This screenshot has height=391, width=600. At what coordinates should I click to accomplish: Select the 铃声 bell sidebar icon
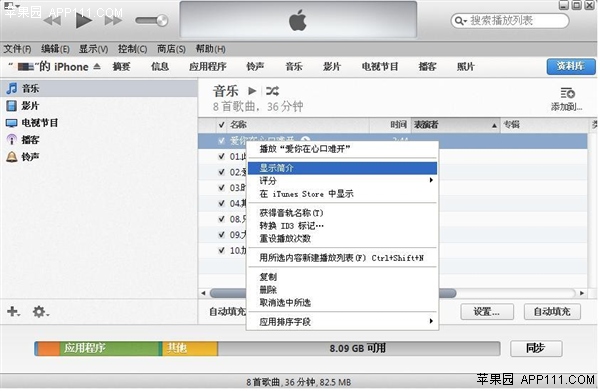click(x=12, y=156)
